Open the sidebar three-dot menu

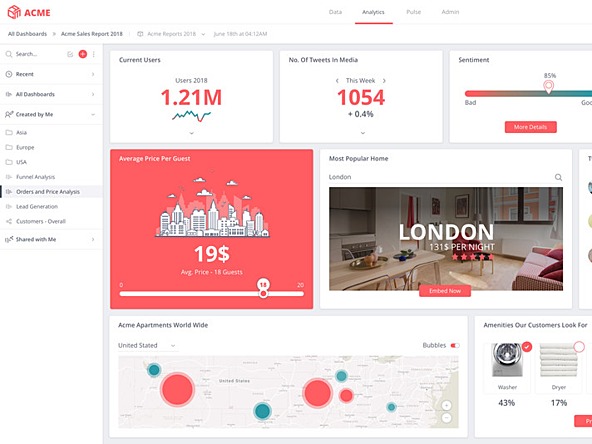click(x=94, y=54)
